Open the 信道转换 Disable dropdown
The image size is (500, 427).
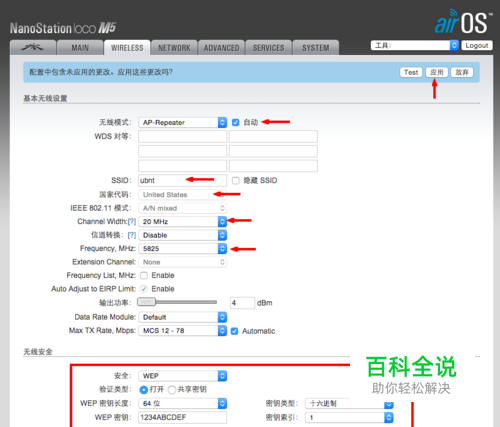click(183, 235)
